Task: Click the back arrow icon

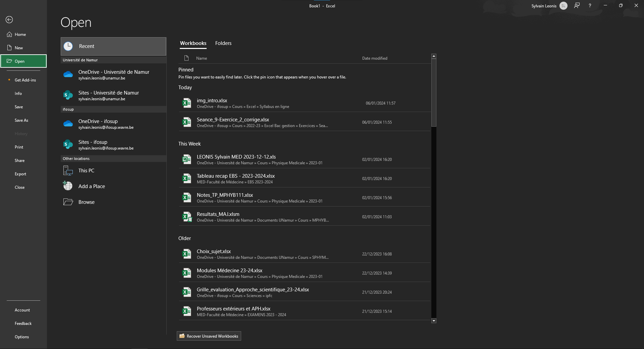Action: click(9, 20)
